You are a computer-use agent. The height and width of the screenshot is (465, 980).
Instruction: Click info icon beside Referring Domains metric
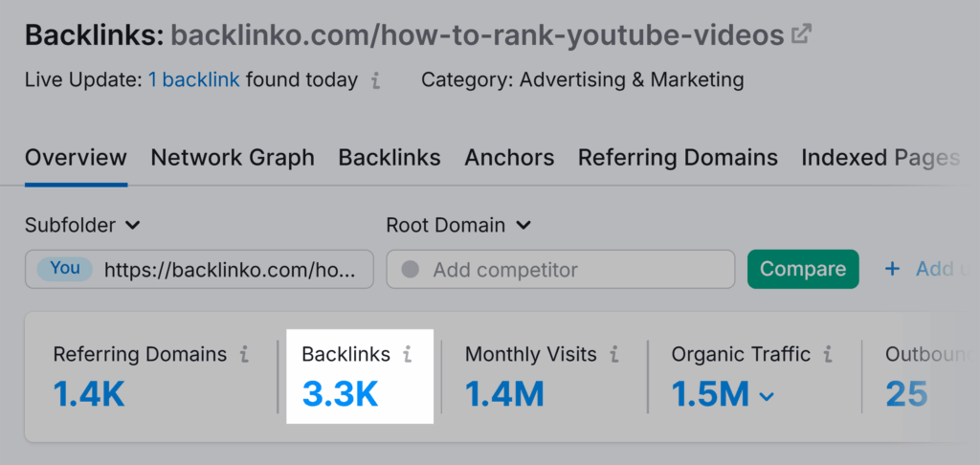pyautogui.click(x=244, y=355)
